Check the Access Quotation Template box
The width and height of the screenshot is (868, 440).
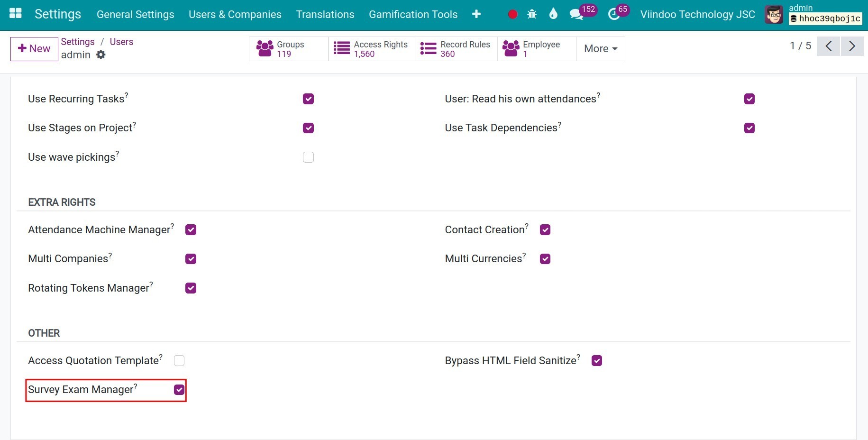179,360
